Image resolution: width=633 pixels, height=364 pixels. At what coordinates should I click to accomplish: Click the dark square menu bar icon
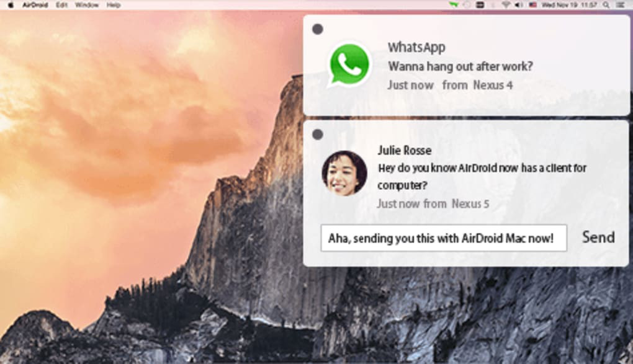click(480, 5)
